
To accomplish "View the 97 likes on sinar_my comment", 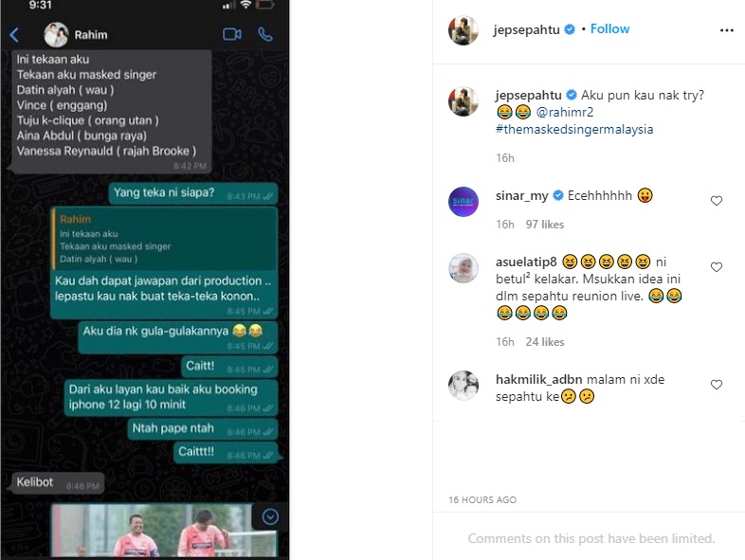I will [x=544, y=225].
